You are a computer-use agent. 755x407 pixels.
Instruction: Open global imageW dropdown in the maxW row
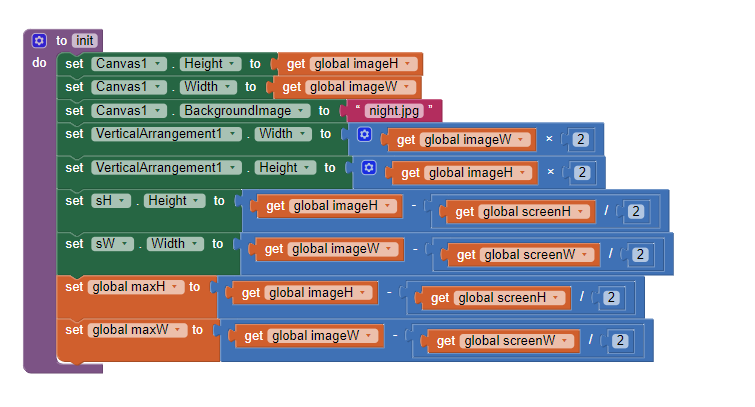coord(323,336)
